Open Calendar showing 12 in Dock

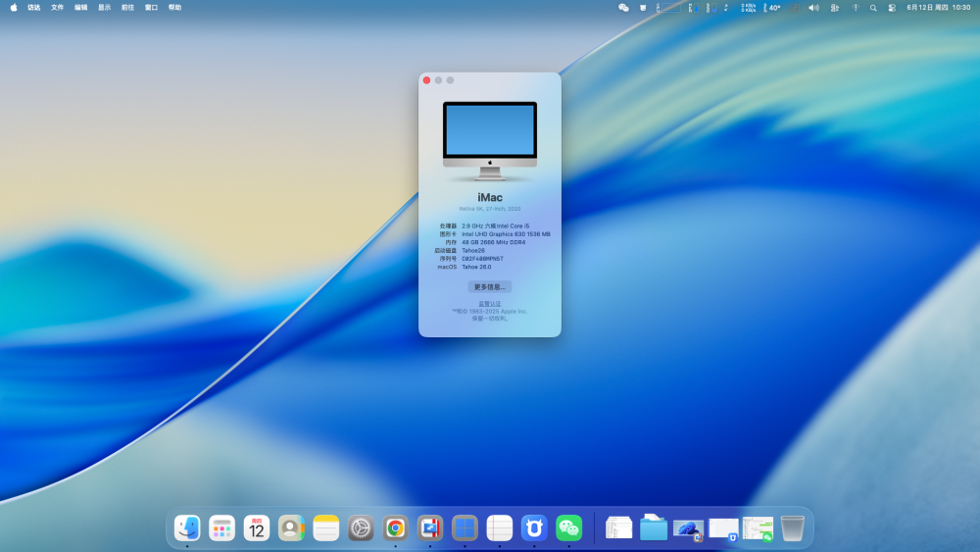pos(256,528)
